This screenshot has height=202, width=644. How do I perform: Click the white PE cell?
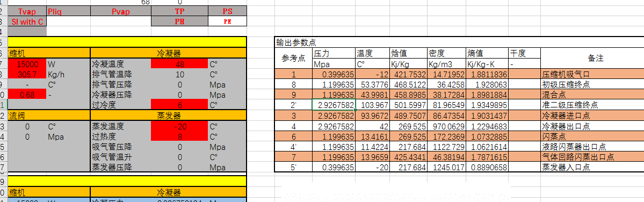point(228,21)
